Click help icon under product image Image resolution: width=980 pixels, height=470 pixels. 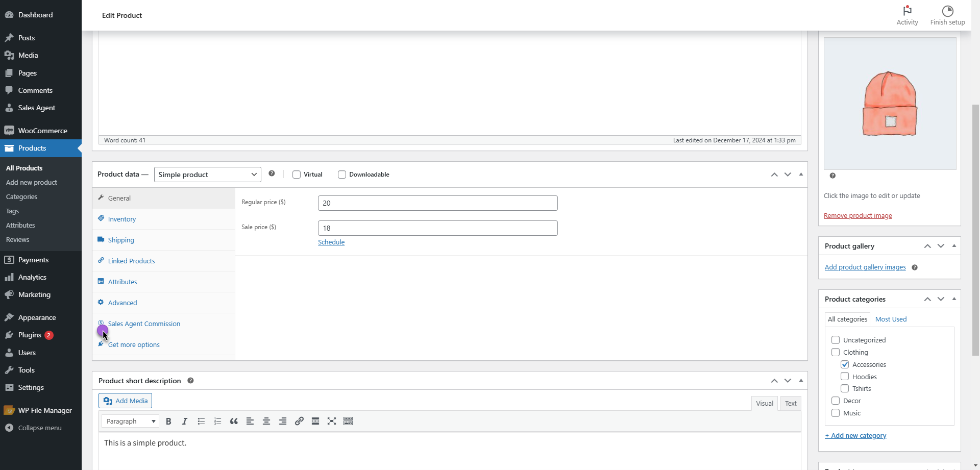click(832, 176)
